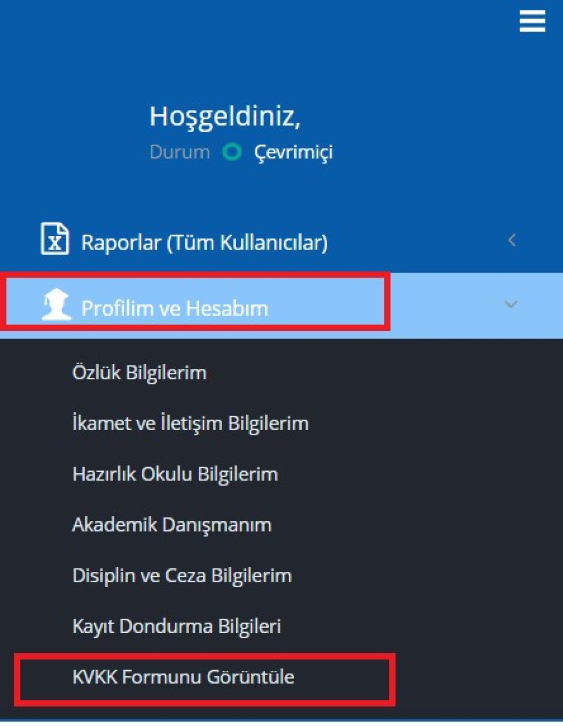Open Kayıt Dondurma Bilgileri
This screenshot has height=728, width=563.
click(x=176, y=626)
